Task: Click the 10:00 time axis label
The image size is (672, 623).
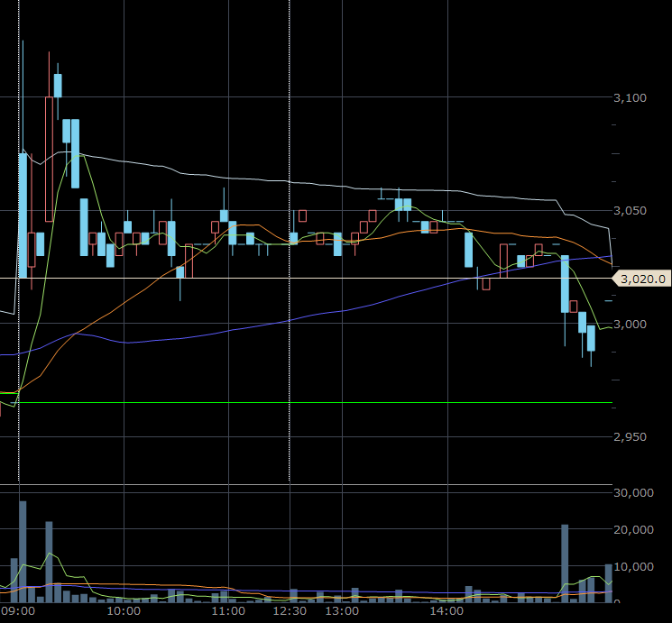Action: pyautogui.click(x=124, y=611)
